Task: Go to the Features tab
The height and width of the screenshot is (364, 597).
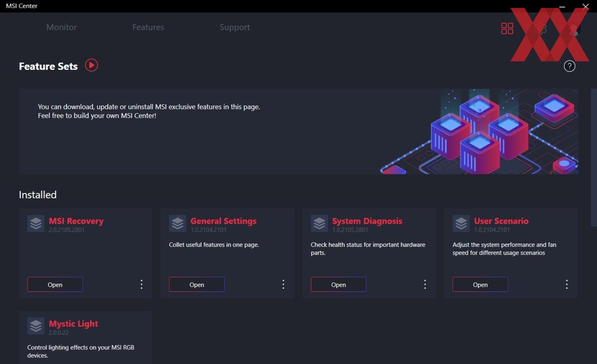Action: pyautogui.click(x=148, y=27)
